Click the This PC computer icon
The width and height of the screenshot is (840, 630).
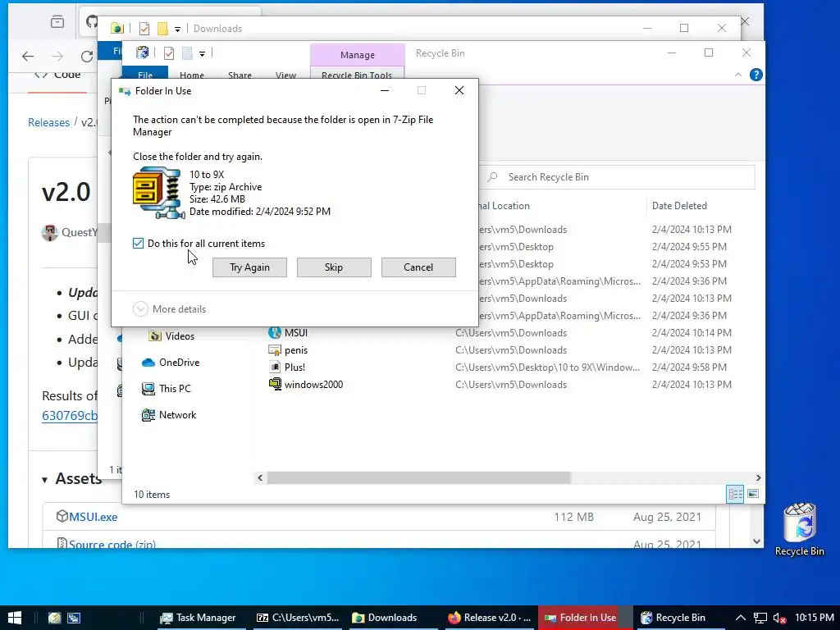click(148, 389)
